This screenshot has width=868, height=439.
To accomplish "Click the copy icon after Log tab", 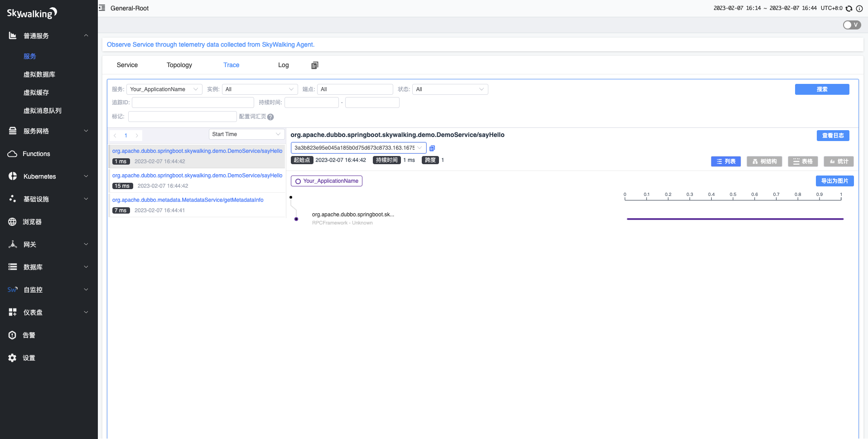I will [315, 65].
